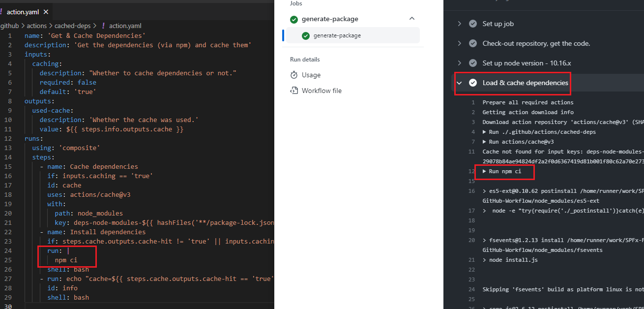Open the Workflow file link
Image resolution: width=644 pixels, height=309 pixels.
pyautogui.click(x=322, y=91)
